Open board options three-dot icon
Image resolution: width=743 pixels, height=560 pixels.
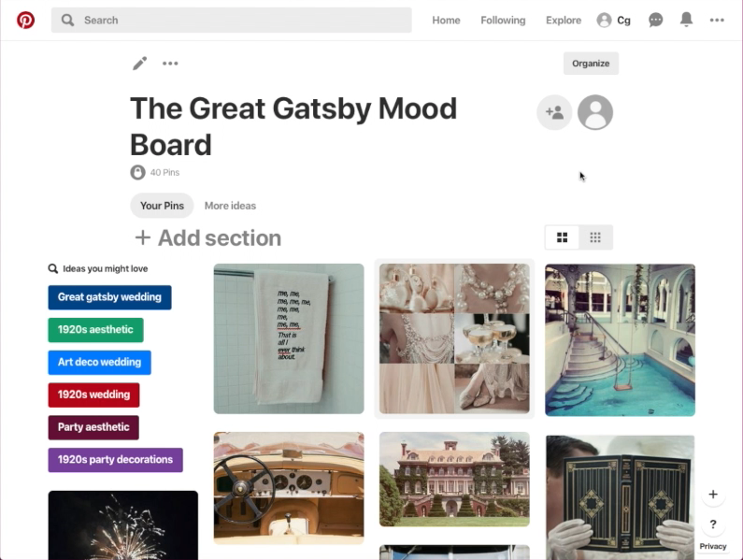pyautogui.click(x=170, y=63)
